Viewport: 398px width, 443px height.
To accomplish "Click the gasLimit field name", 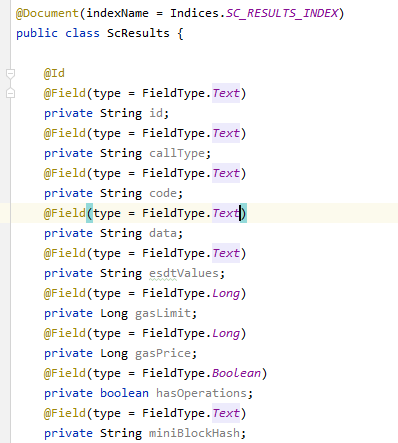I will (x=163, y=313).
